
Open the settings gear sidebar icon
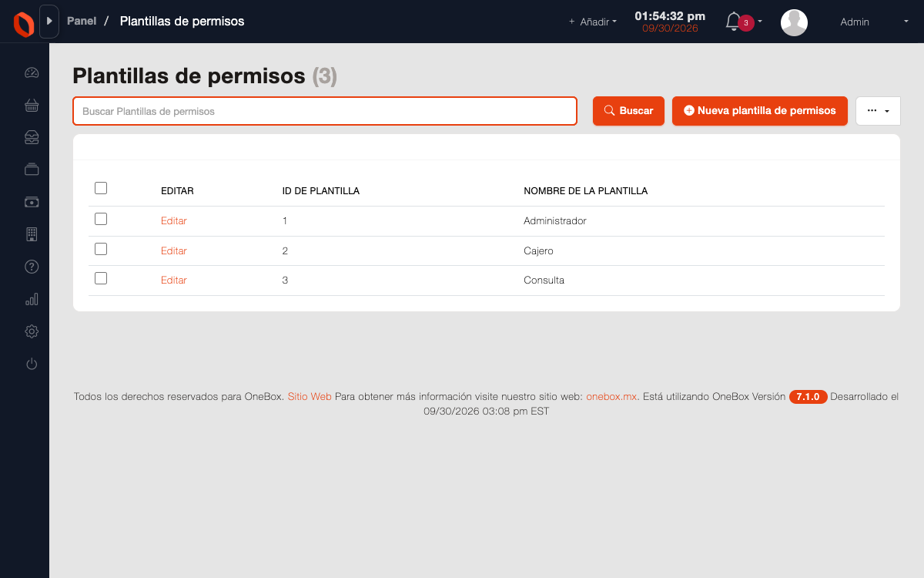(32, 331)
